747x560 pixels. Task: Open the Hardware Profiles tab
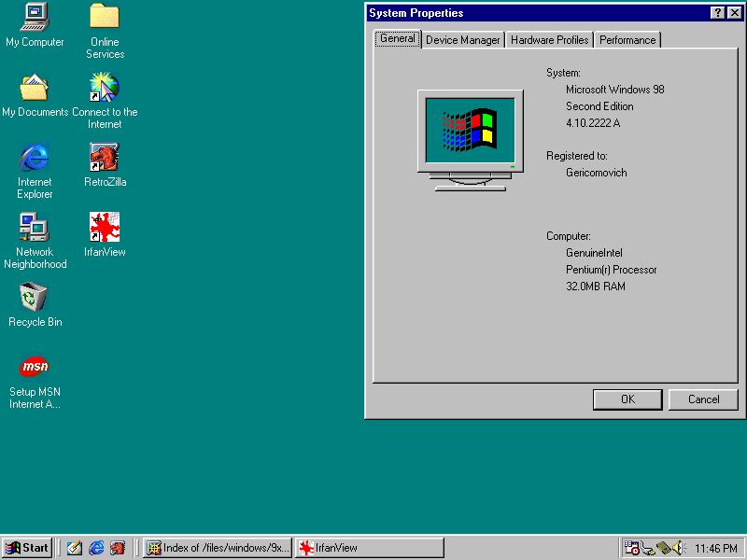point(549,40)
